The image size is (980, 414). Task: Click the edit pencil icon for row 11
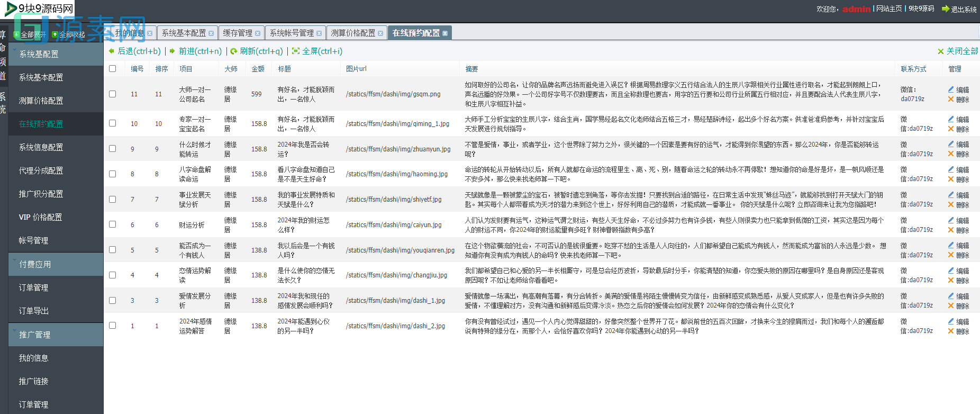[x=951, y=89]
